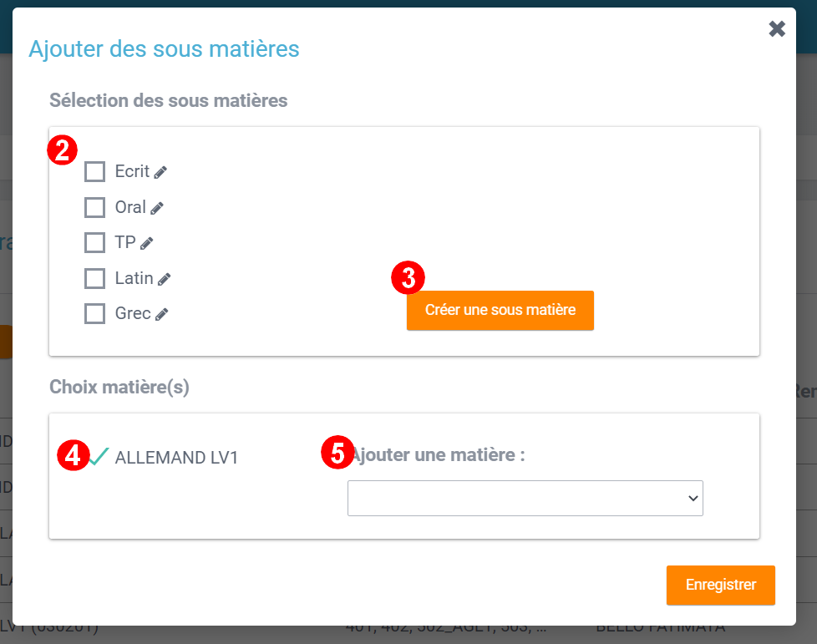Select the Grec checkbox
817x644 pixels.
coord(95,314)
